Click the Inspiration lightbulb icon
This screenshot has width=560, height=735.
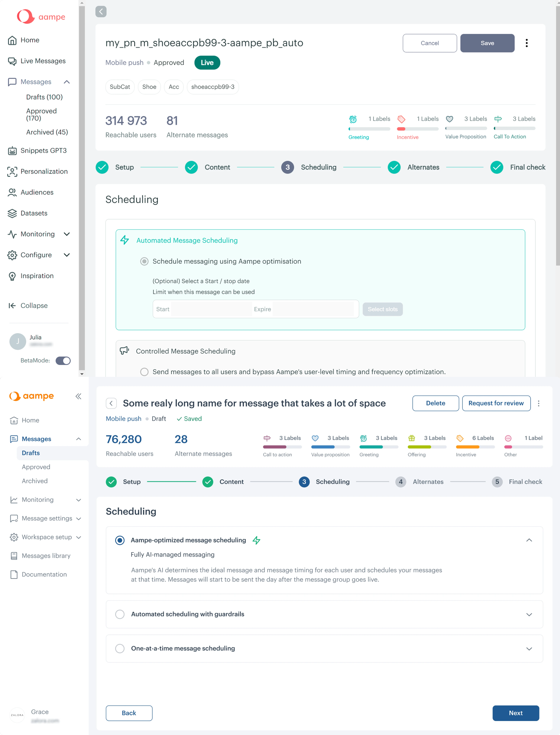tap(12, 276)
